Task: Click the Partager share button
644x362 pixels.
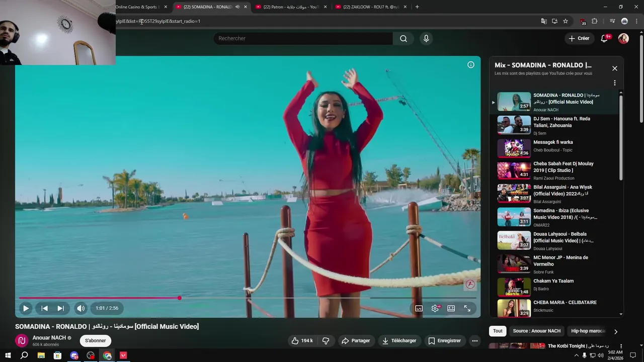Action: (356, 340)
